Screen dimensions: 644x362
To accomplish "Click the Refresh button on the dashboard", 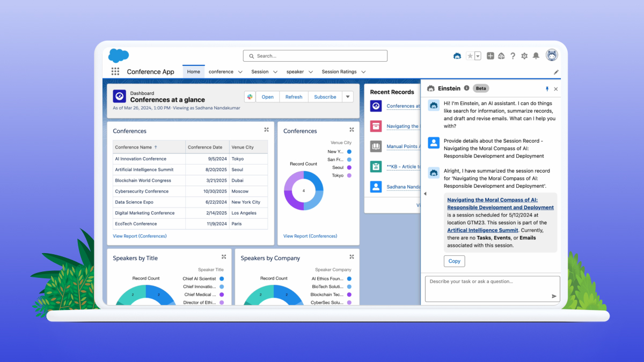I will 294,97.
